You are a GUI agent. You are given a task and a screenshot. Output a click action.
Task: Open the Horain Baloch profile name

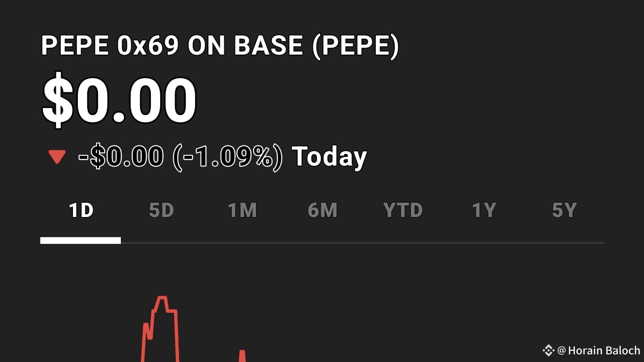click(604, 350)
